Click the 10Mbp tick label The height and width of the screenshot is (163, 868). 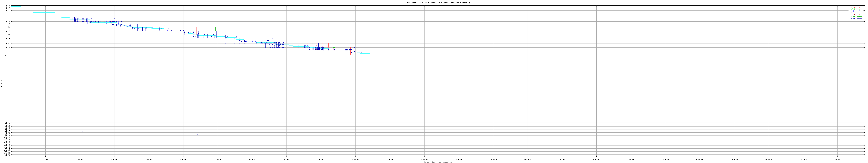pos(45,159)
